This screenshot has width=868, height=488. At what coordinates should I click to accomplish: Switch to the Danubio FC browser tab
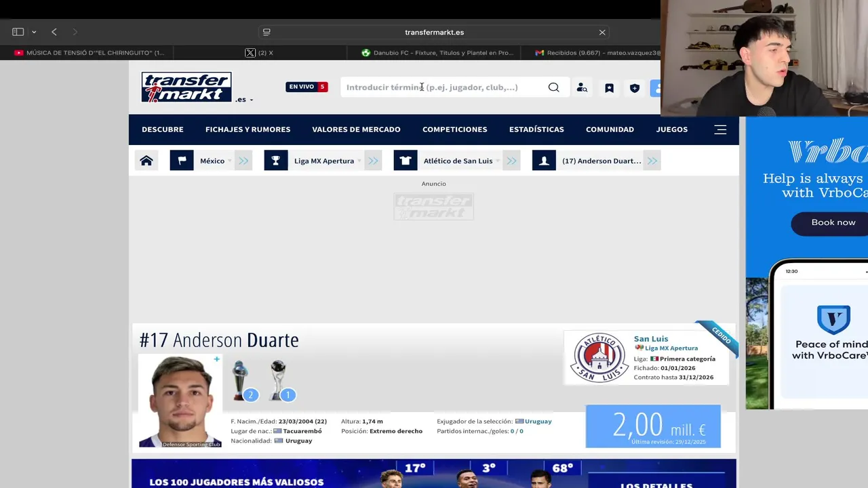(x=437, y=53)
